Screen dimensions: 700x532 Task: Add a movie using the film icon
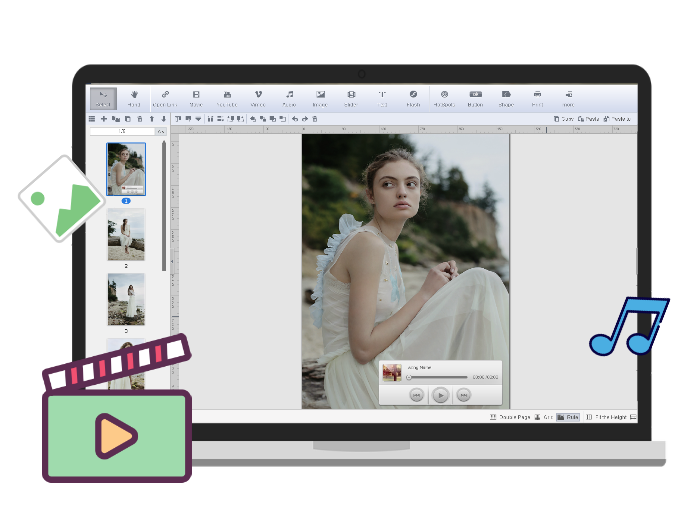[196, 97]
